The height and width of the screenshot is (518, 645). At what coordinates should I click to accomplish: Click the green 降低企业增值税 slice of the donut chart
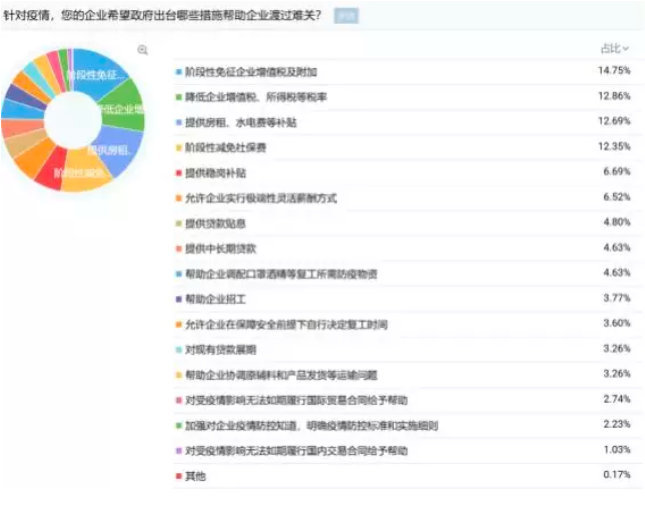124,107
